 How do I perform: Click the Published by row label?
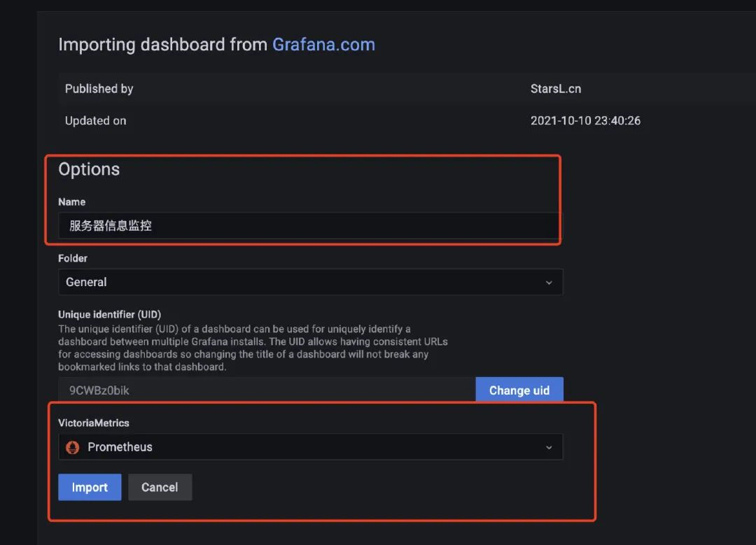click(x=99, y=89)
